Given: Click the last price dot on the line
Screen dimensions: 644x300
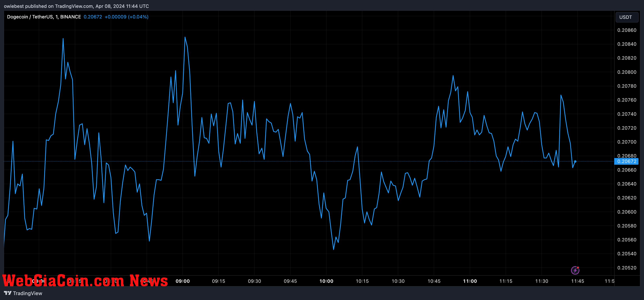Looking at the screenshot, I should tap(575, 161).
